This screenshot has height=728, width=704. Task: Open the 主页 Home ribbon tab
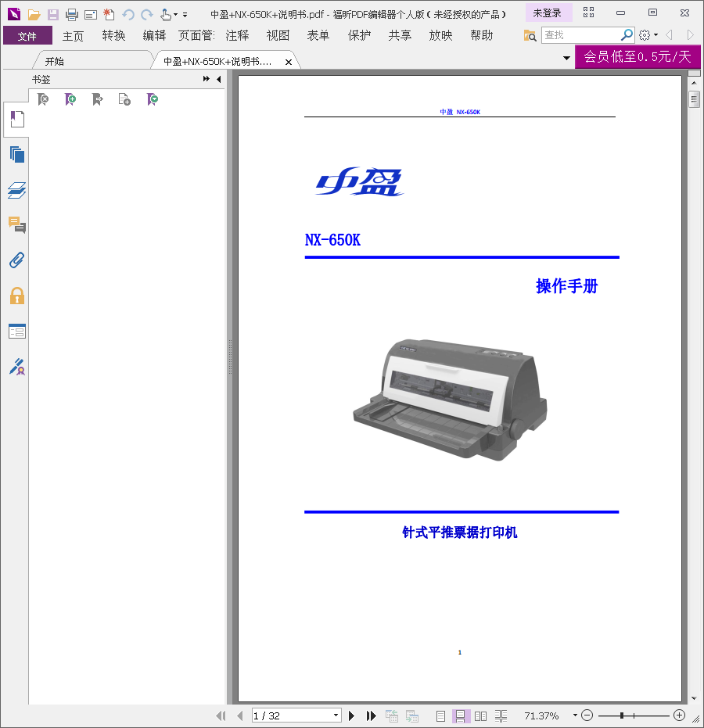tap(73, 36)
